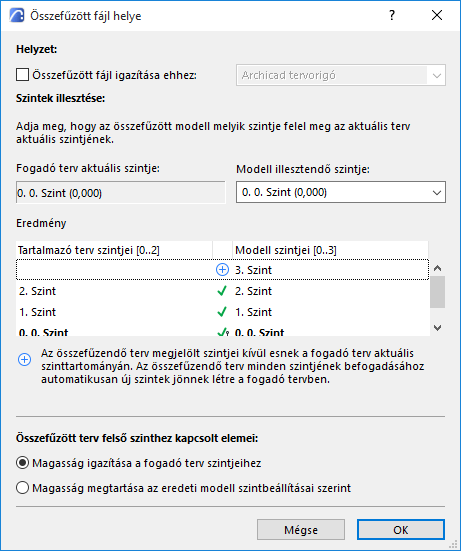The width and height of the screenshot is (461, 551).
Task: Select Magasság igazítása a fogadó terv szintjeihez
Action: pos(22,463)
